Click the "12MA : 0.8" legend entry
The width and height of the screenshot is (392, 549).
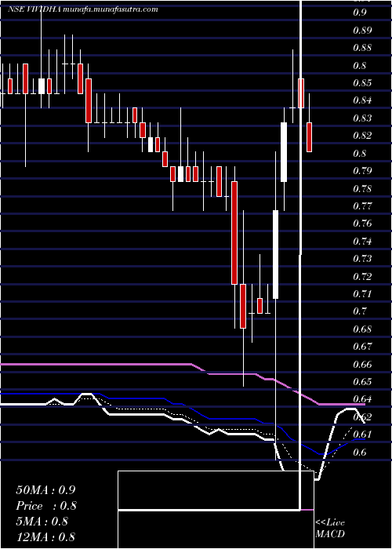(45, 537)
